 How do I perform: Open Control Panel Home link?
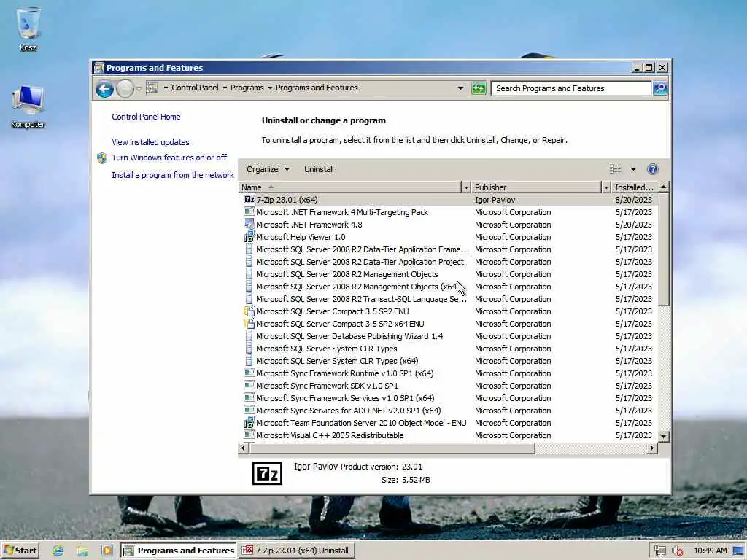pyautogui.click(x=146, y=117)
